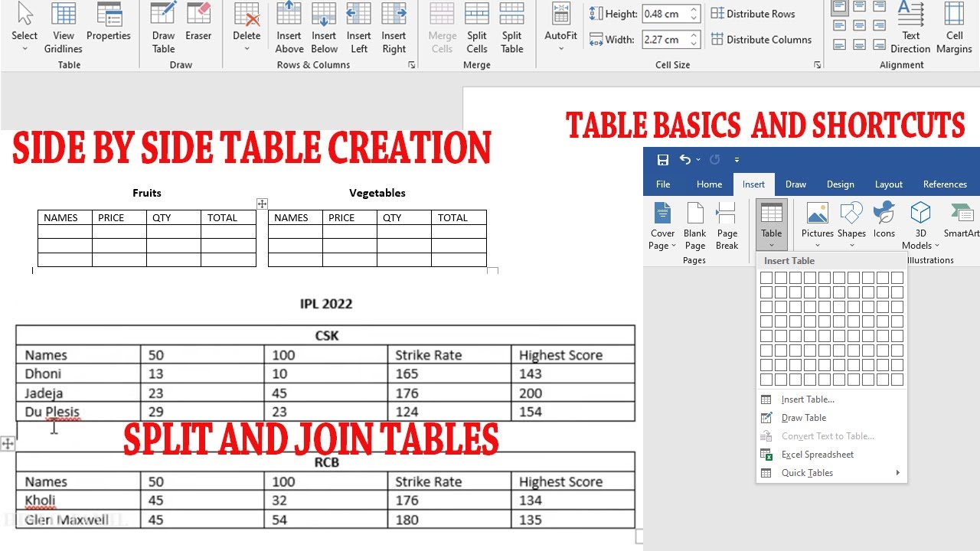The height and width of the screenshot is (551, 980).
Task: Open Cell Margins settings
Action: (954, 28)
